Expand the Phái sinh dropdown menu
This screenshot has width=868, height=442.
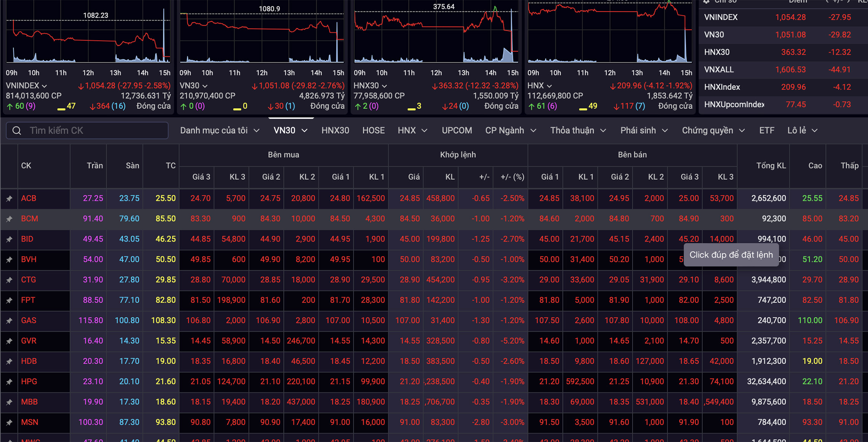coord(644,131)
